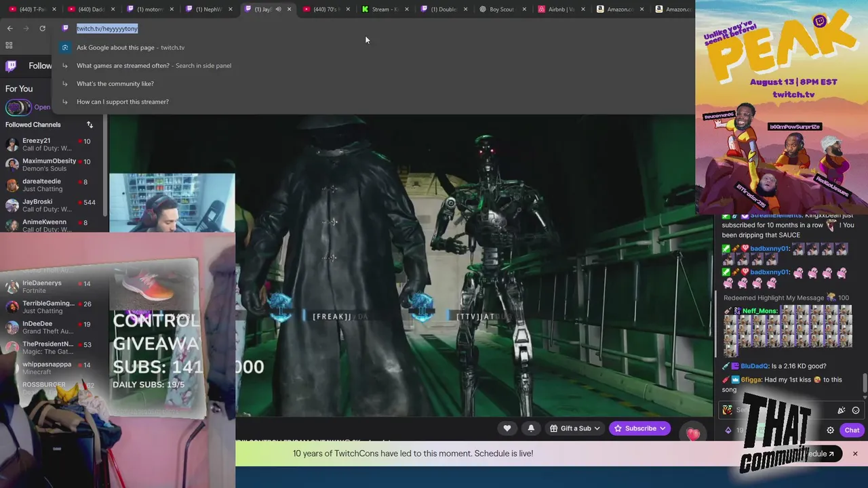Image resolution: width=868 pixels, height=488 pixels.
Task: Toggle stream notifications bell
Action: point(531,428)
